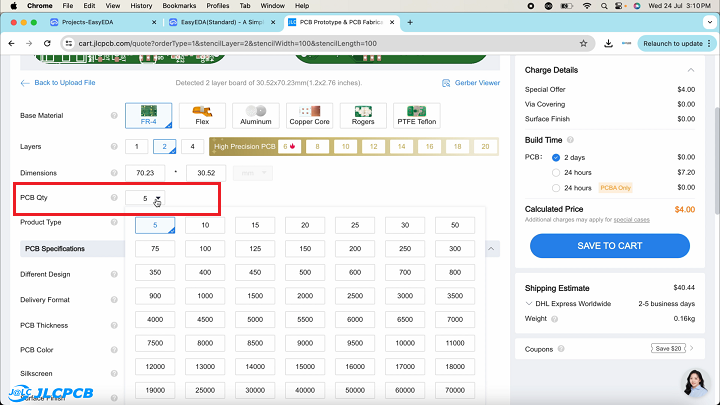Open the customer support chat avatar
The height and width of the screenshot is (405, 720).
tap(695, 382)
